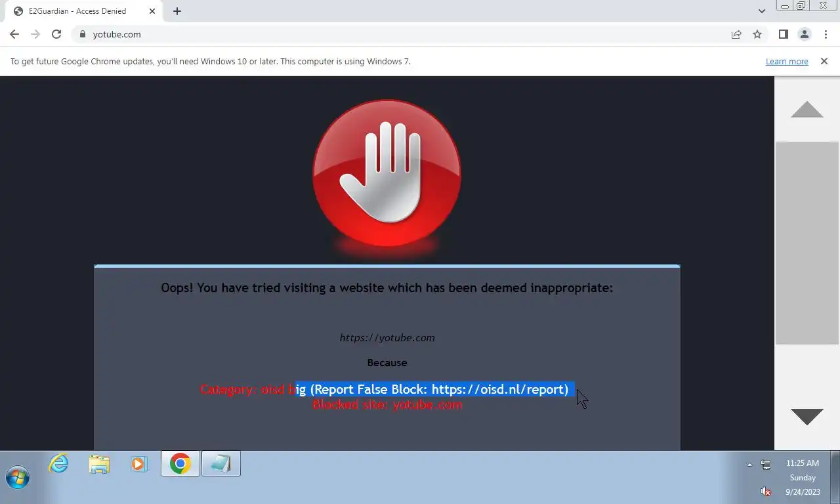Open the Chrome profile menu
Viewport: 840px width, 504px height.
pos(804,34)
